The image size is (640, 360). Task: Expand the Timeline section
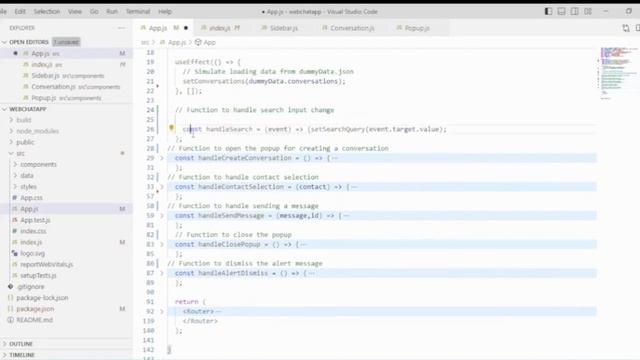22,355
